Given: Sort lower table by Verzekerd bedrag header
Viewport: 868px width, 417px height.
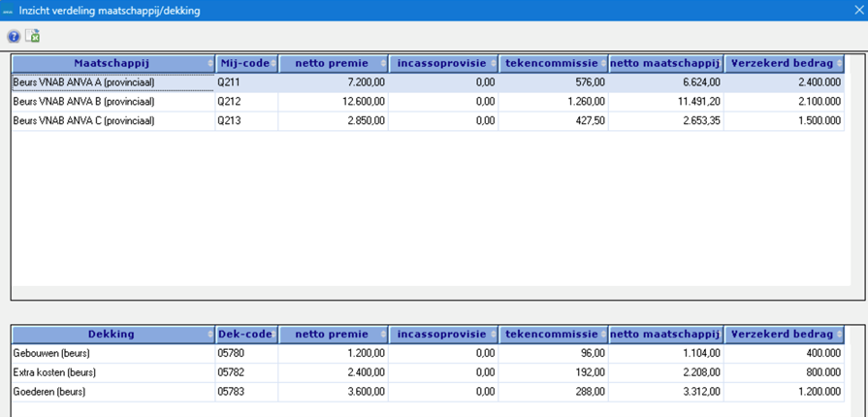Looking at the screenshot, I should click(x=785, y=334).
